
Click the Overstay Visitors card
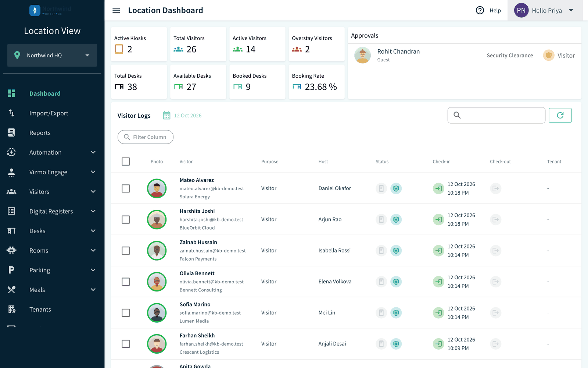point(316,44)
